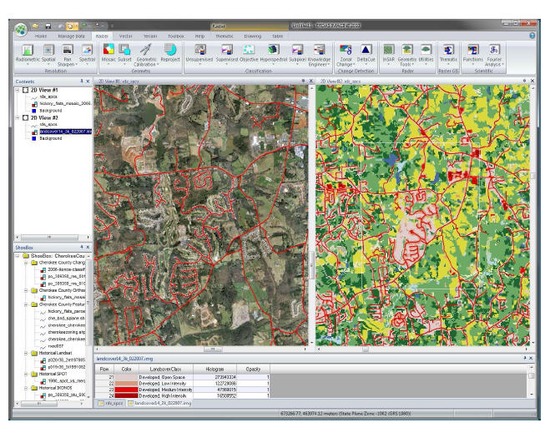Screen dimensions: 550x440
Task: Click the 'Developed, Low Intensity' table cell
Action: point(166,384)
